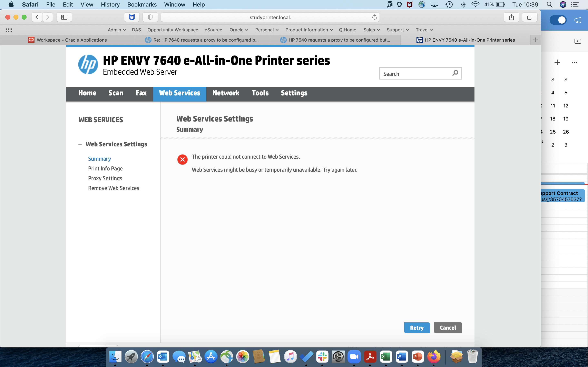Click the privacy report shield icon
This screenshot has height=367, width=588.
click(150, 17)
